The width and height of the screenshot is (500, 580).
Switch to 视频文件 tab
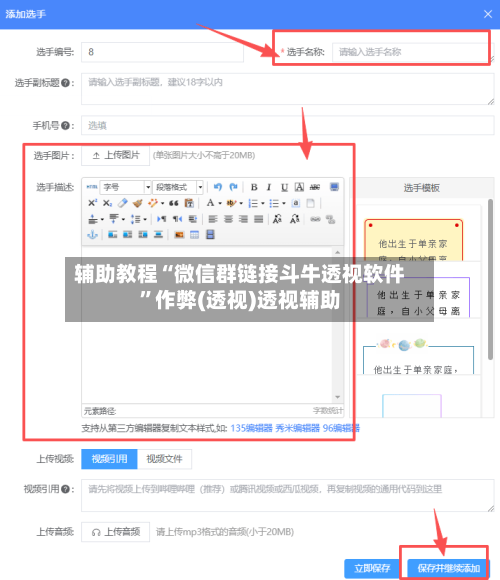[165, 459]
